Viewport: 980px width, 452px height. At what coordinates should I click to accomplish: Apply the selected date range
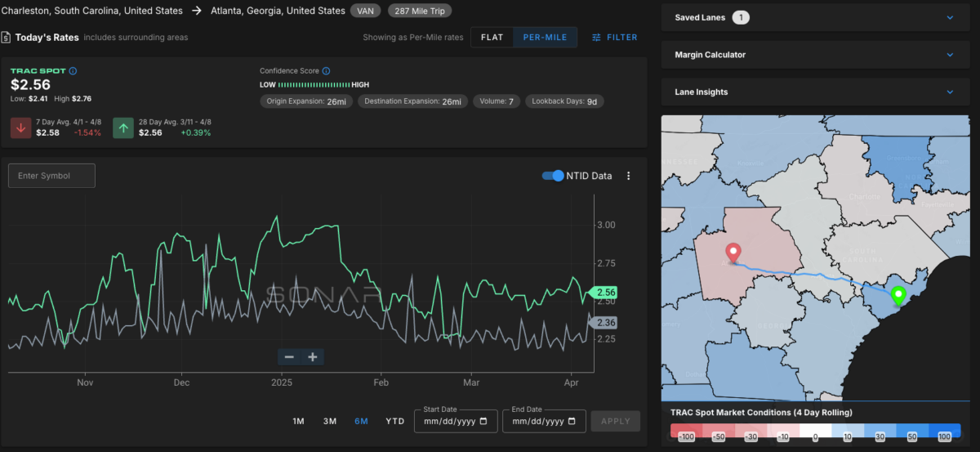(x=616, y=421)
